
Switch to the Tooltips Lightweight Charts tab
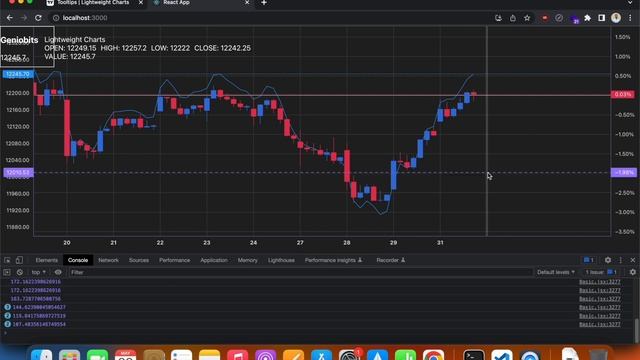pyautogui.click(x=93, y=3)
